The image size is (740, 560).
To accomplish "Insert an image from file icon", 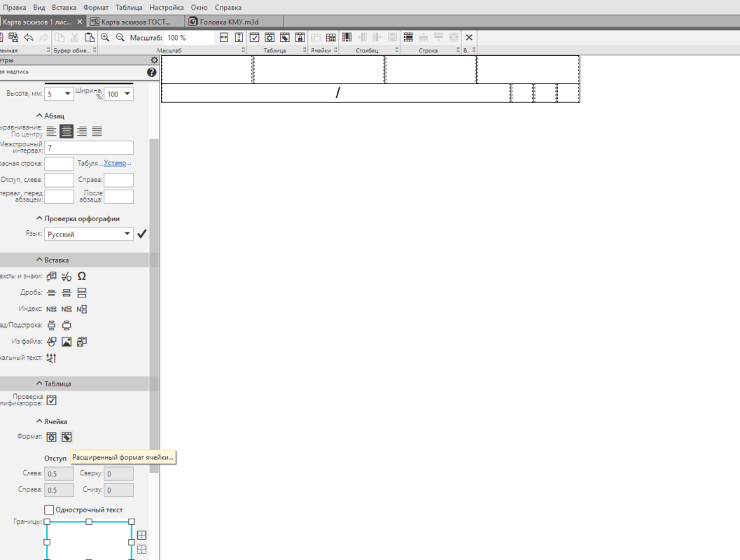I will 67,342.
